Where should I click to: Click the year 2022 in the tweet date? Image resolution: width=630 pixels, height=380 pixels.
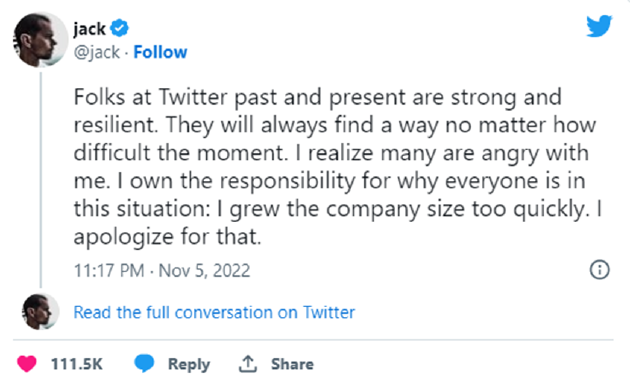click(x=231, y=270)
